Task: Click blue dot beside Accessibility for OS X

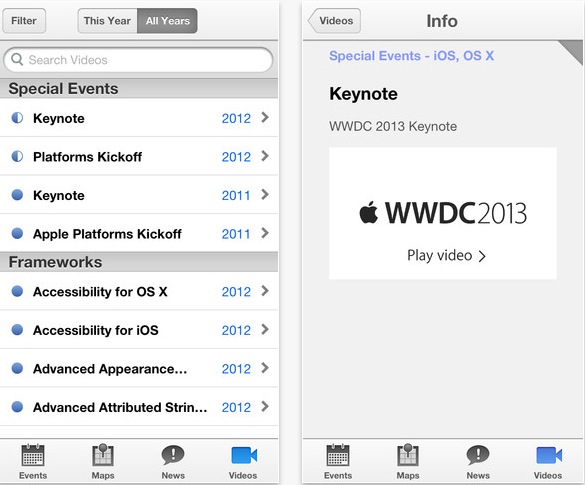Action: pyautogui.click(x=17, y=291)
